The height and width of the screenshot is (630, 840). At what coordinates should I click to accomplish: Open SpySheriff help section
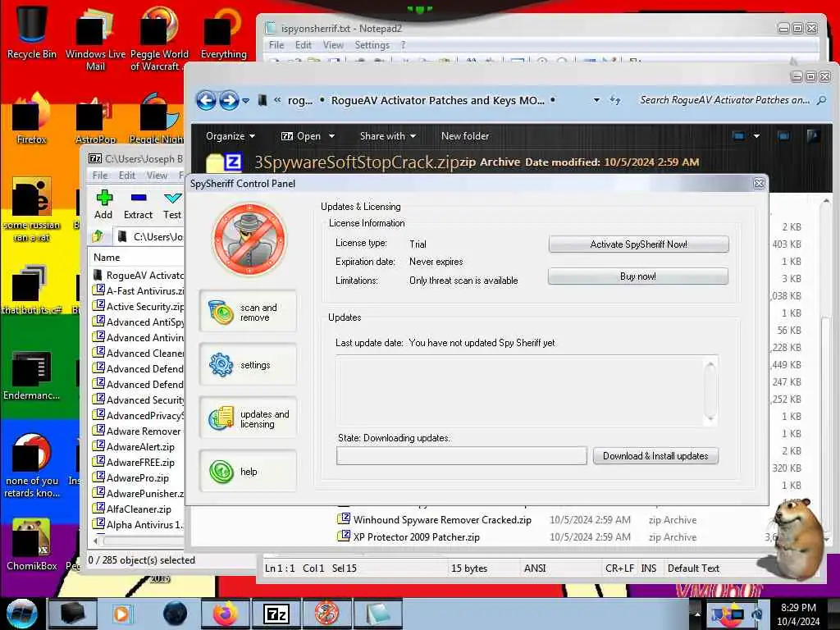coord(248,472)
